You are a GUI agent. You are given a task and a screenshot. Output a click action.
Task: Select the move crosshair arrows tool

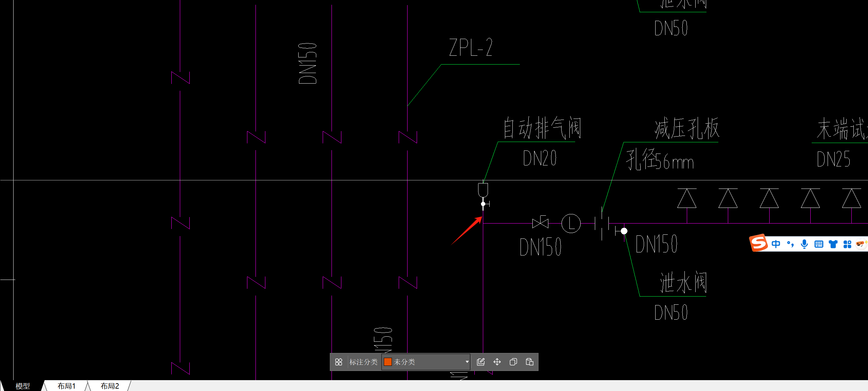point(497,362)
